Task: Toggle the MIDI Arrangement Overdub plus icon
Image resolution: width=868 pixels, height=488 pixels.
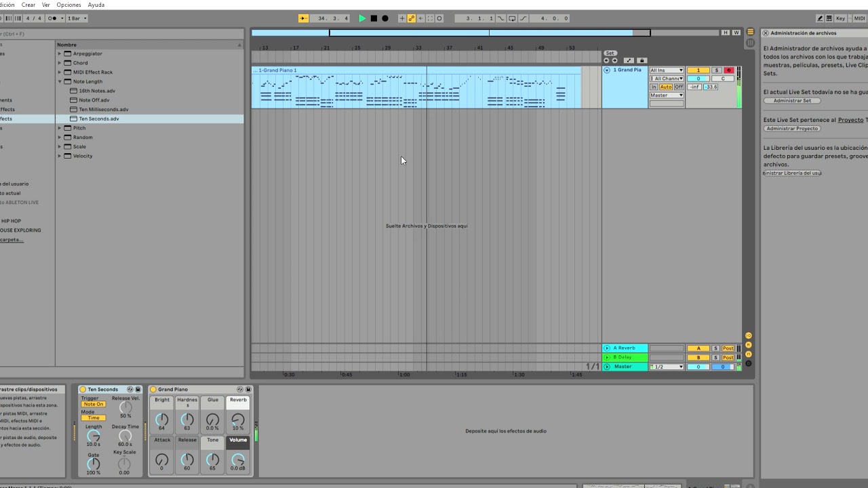Action: 402,18
